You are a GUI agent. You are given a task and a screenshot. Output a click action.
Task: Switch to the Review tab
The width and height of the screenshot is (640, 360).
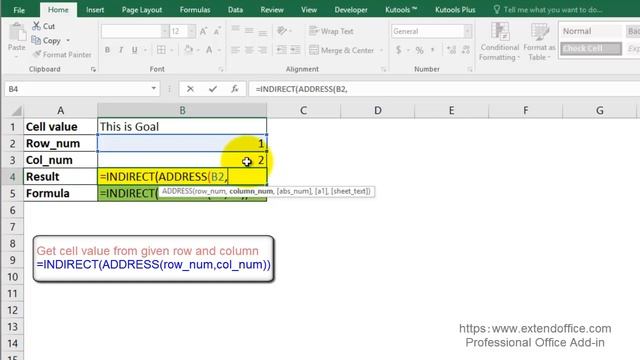(272, 10)
